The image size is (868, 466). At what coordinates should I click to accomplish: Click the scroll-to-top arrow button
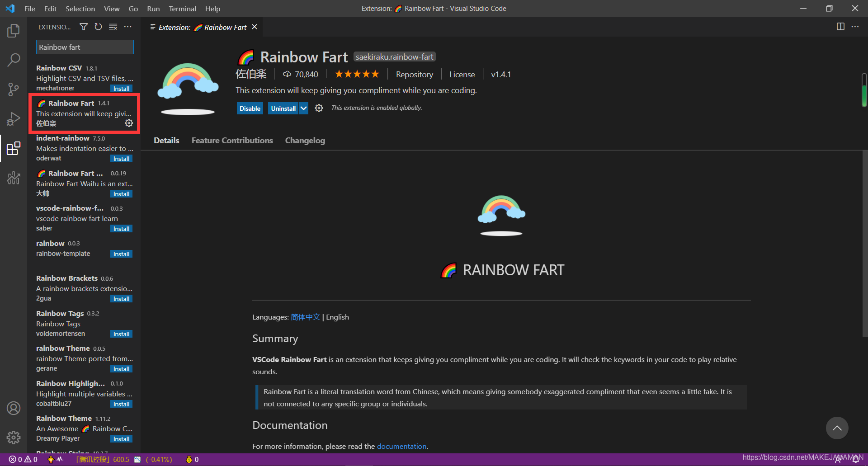837,428
